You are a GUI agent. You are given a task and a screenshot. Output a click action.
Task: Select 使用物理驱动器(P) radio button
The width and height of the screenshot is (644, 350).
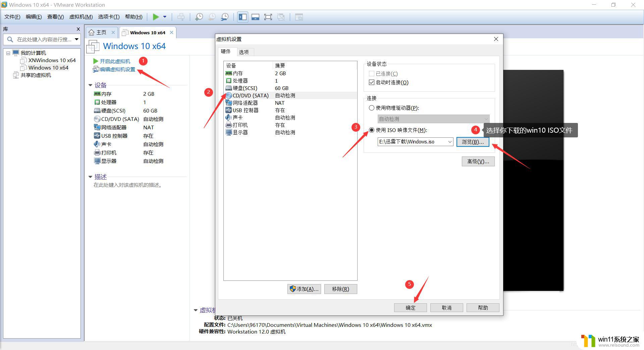pos(372,108)
